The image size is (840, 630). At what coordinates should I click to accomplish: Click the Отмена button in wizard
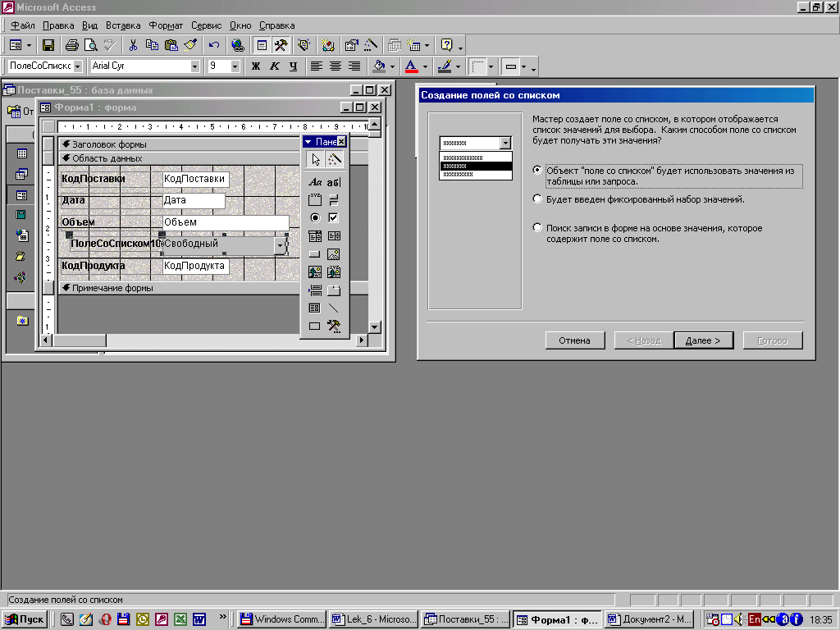pyautogui.click(x=574, y=340)
